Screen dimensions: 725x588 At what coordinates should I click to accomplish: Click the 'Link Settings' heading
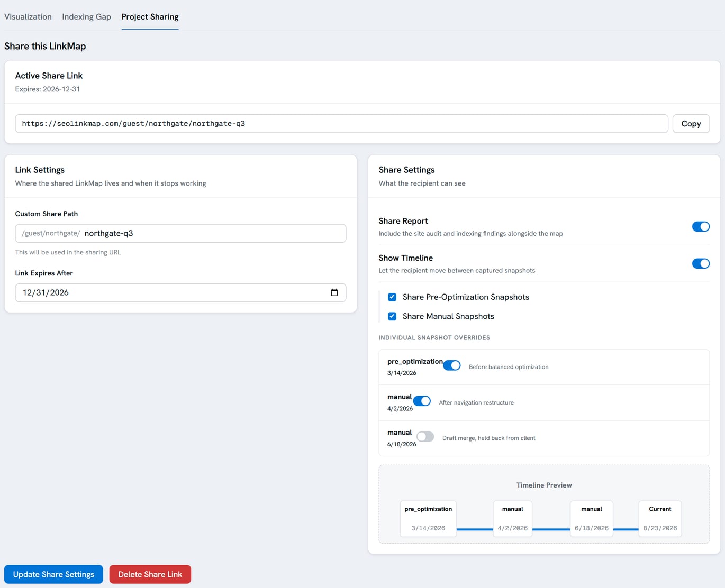tap(40, 170)
